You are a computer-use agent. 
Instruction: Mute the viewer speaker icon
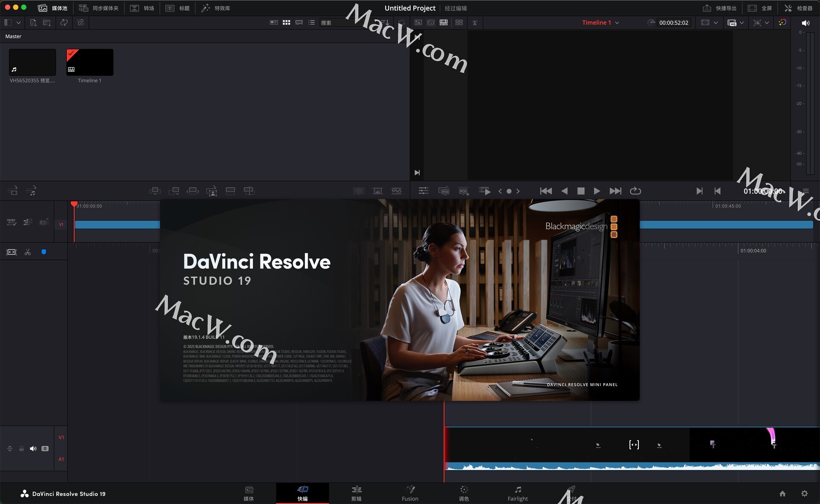tap(805, 23)
